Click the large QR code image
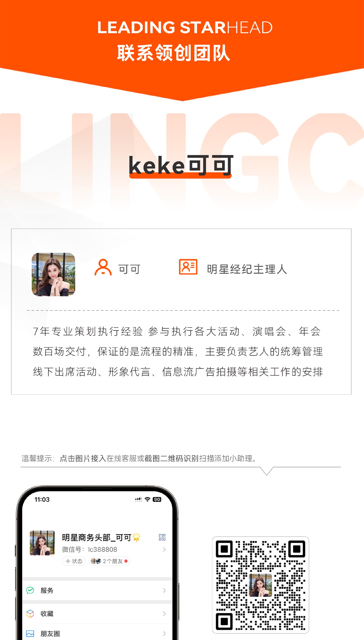The height and width of the screenshot is (640, 364). click(x=260, y=585)
